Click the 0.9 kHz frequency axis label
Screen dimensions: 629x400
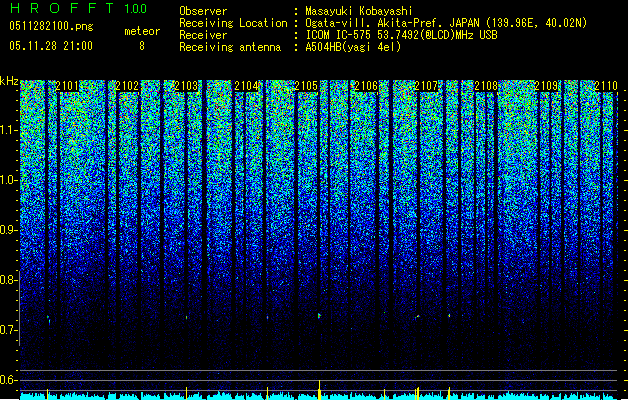click(x=9, y=230)
